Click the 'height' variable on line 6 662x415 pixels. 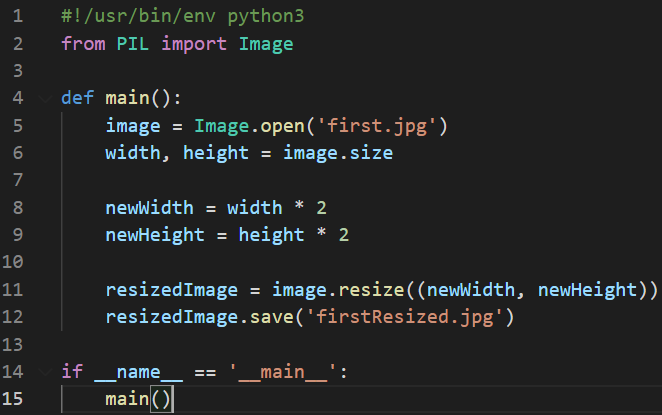point(216,153)
